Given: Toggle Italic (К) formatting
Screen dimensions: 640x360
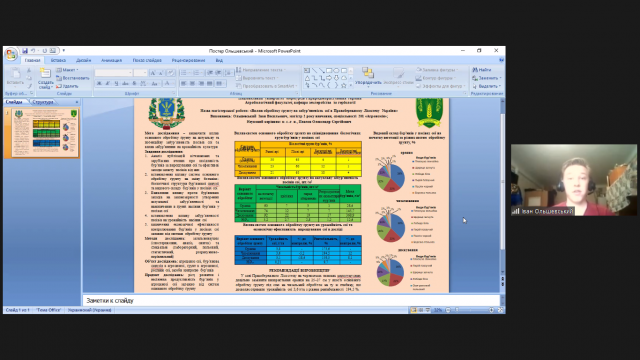Looking at the screenshot, I should pos(108,83).
